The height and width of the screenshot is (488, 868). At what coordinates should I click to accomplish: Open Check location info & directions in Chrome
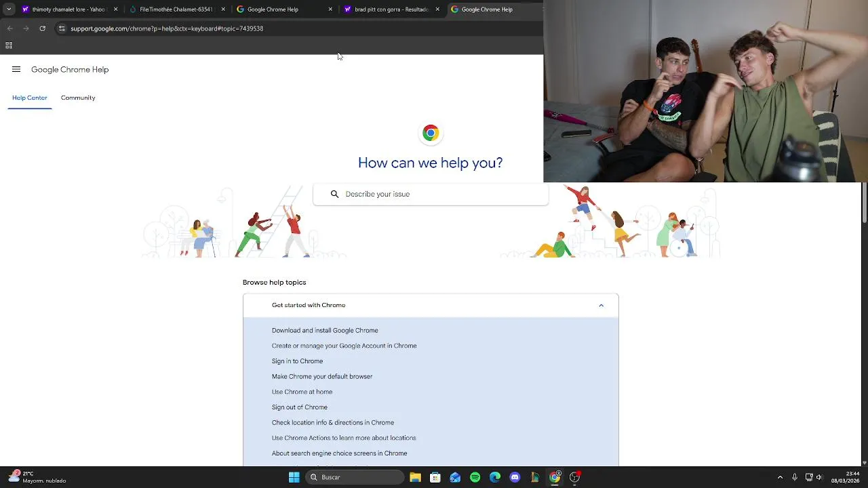pos(333,422)
